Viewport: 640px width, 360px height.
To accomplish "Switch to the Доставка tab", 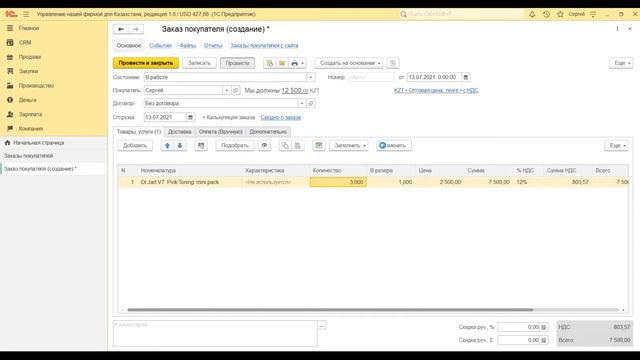I will 180,132.
